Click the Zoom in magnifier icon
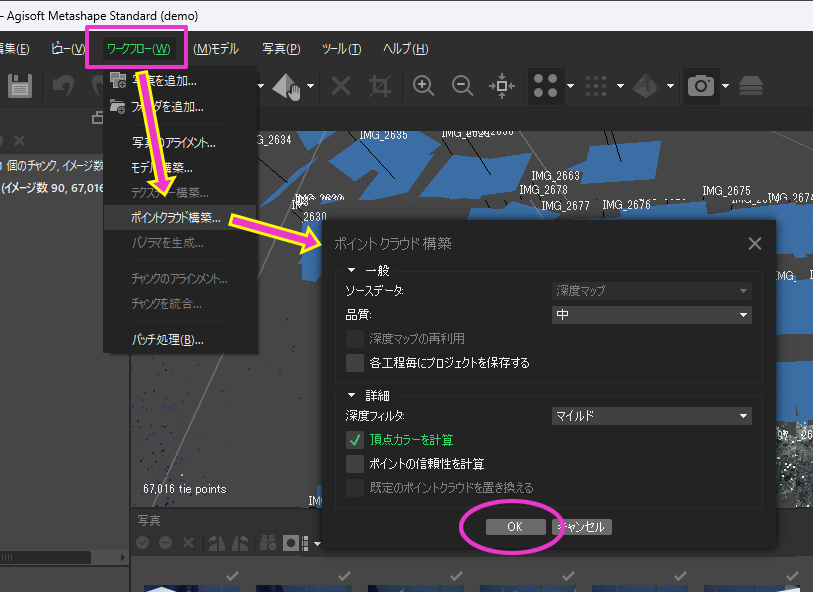The height and width of the screenshot is (592, 813). (423, 86)
